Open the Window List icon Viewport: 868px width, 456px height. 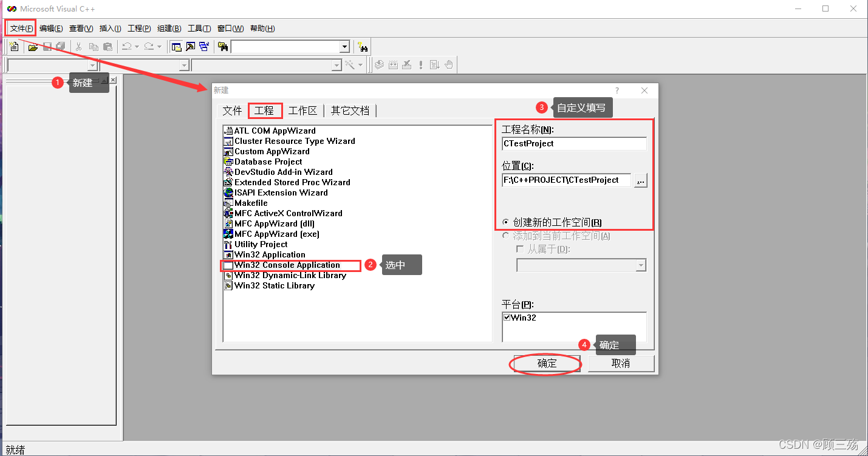204,47
